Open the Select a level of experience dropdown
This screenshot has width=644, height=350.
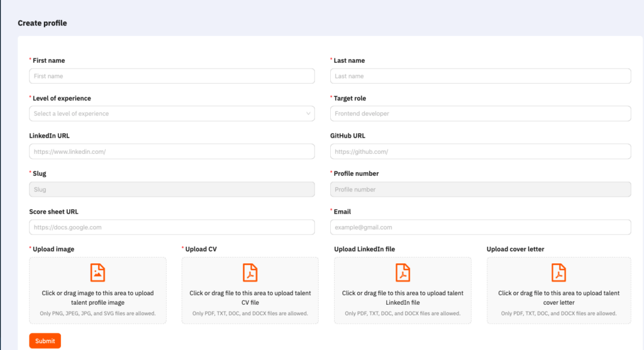coord(172,114)
